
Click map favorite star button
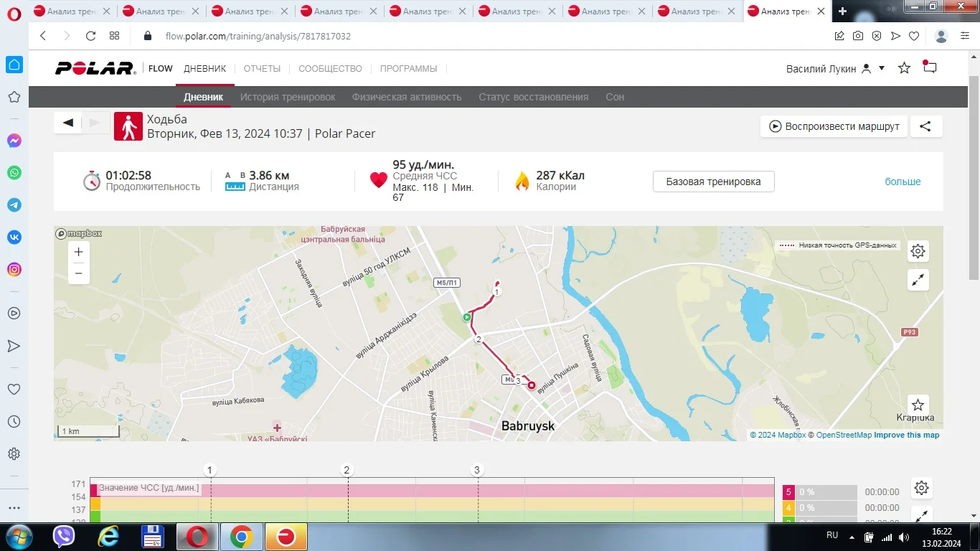click(x=918, y=405)
